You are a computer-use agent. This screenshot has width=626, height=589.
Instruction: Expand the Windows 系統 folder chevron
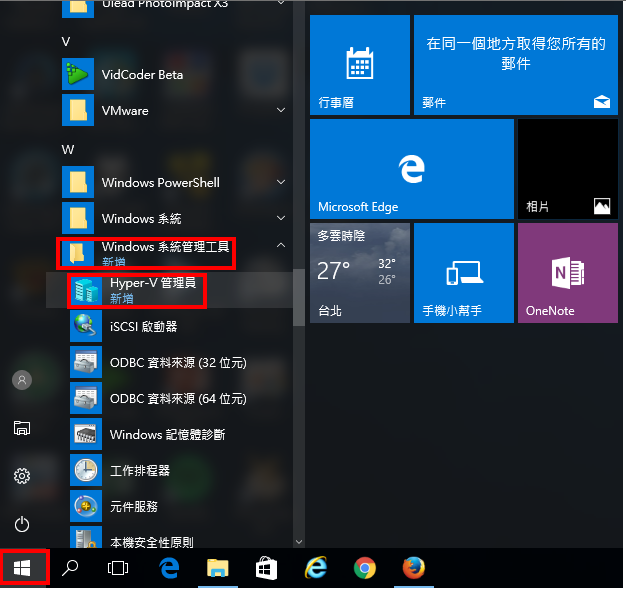(281, 218)
